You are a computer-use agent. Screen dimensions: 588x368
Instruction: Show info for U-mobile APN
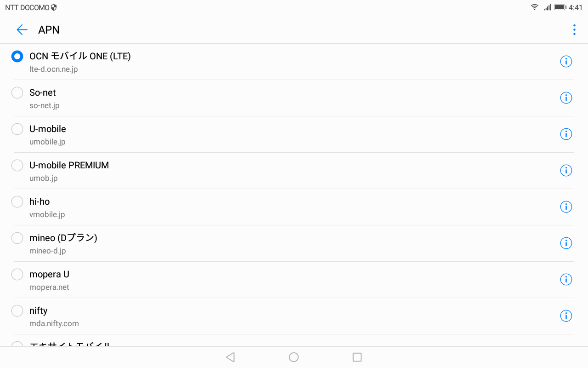tap(566, 134)
